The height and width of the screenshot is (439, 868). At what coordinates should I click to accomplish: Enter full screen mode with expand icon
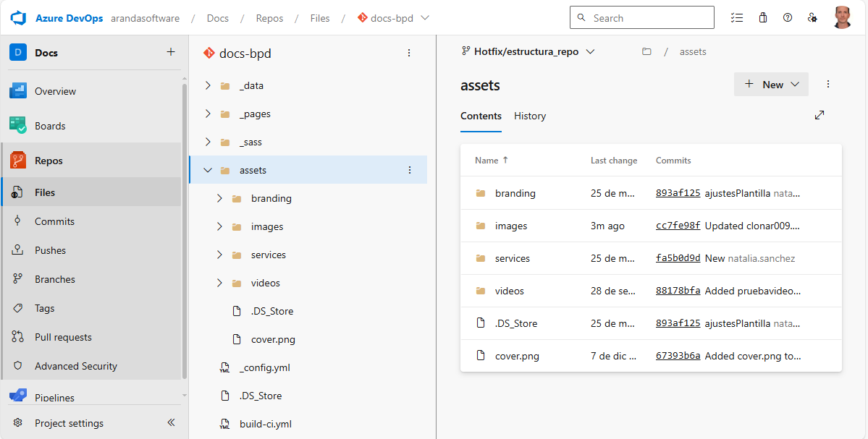point(819,115)
